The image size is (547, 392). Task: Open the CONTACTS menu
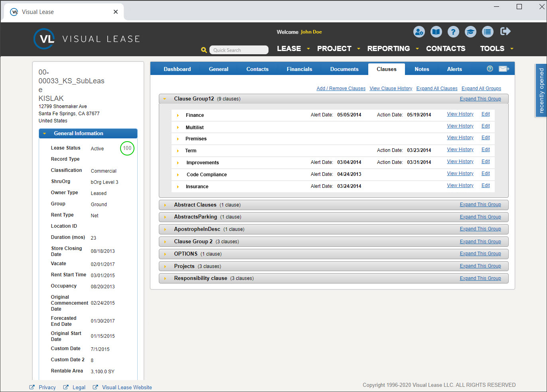[x=446, y=49]
